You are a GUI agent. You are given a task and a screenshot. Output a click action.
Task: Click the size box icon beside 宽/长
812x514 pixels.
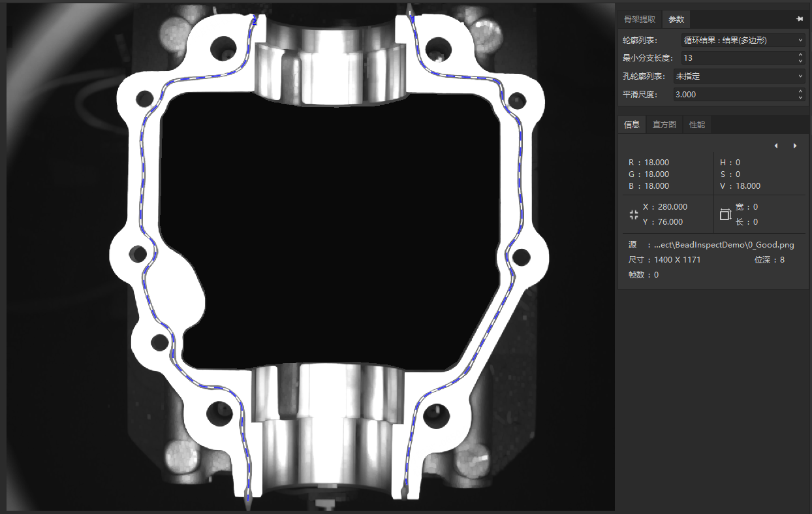(x=725, y=214)
